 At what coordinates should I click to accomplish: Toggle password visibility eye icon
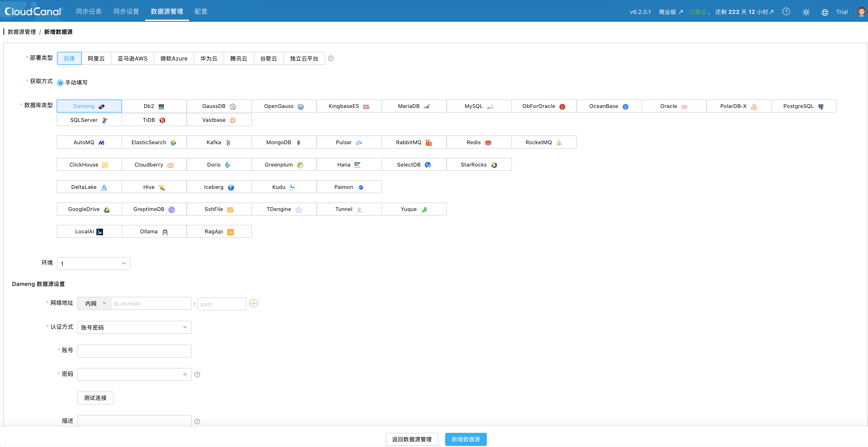(185, 374)
